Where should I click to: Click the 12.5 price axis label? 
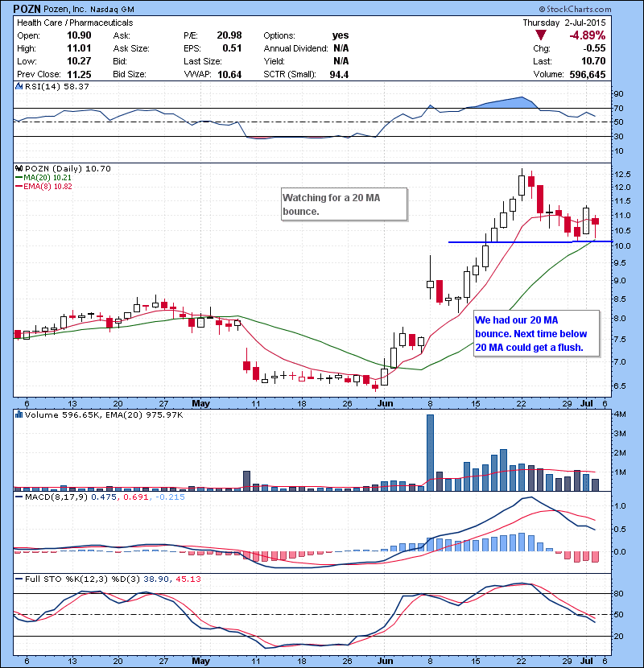tap(622, 174)
